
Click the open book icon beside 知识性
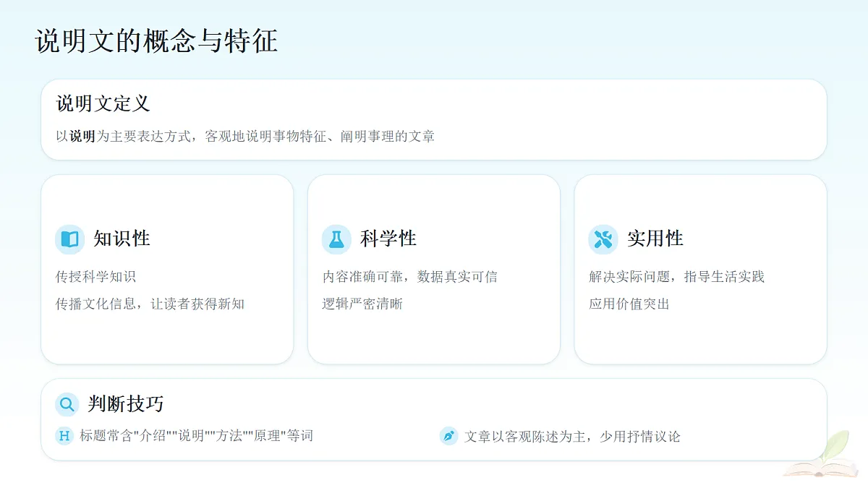click(x=69, y=239)
